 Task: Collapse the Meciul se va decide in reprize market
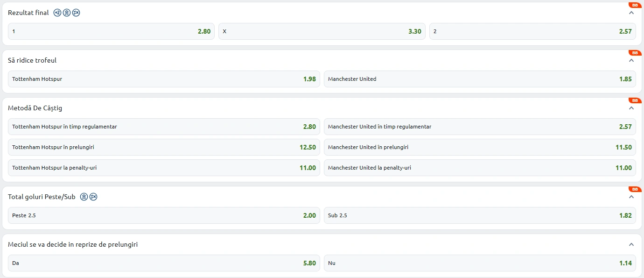[x=631, y=244]
